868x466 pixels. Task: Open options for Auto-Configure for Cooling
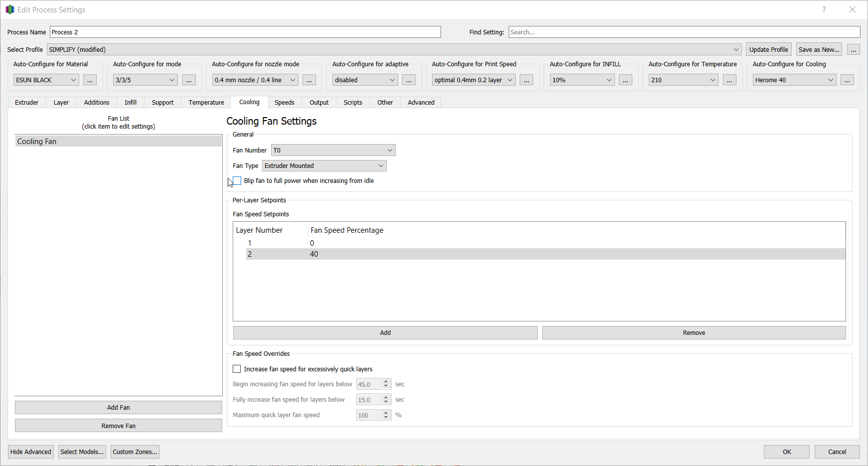coord(847,80)
